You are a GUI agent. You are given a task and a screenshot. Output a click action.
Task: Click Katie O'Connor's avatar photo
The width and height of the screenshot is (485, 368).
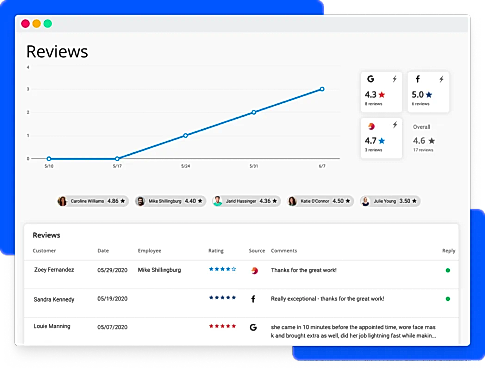point(292,201)
